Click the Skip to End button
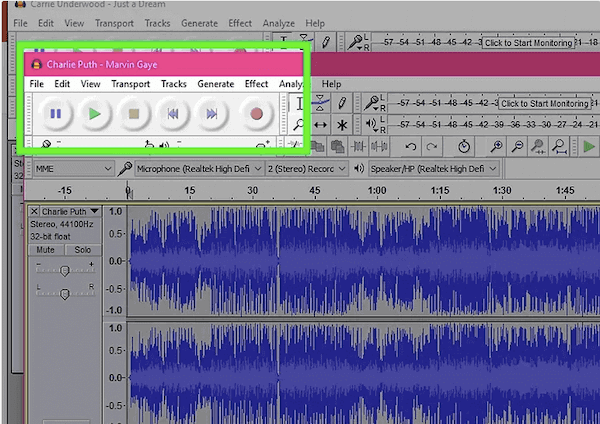 point(212,114)
